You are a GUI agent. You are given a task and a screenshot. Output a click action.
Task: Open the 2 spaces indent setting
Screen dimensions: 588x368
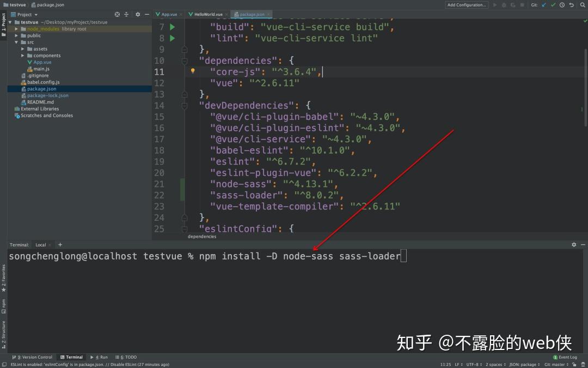tap(495, 364)
